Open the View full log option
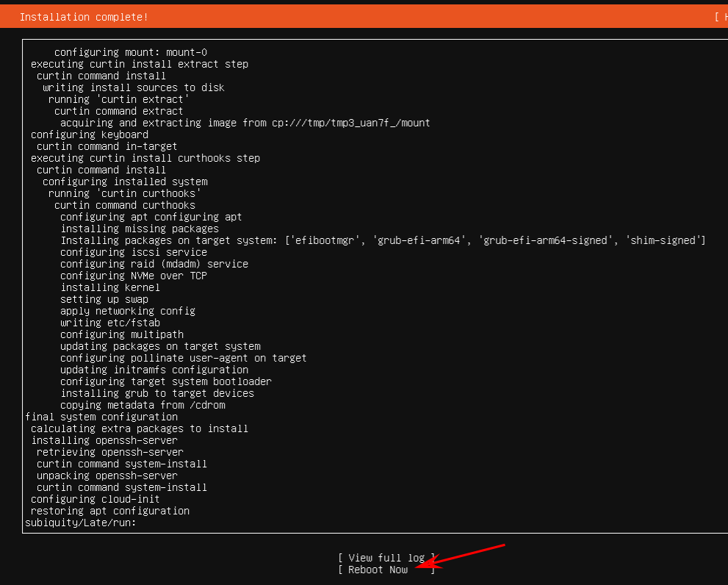This screenshot has height=585, width=728. tap(386, 558)
